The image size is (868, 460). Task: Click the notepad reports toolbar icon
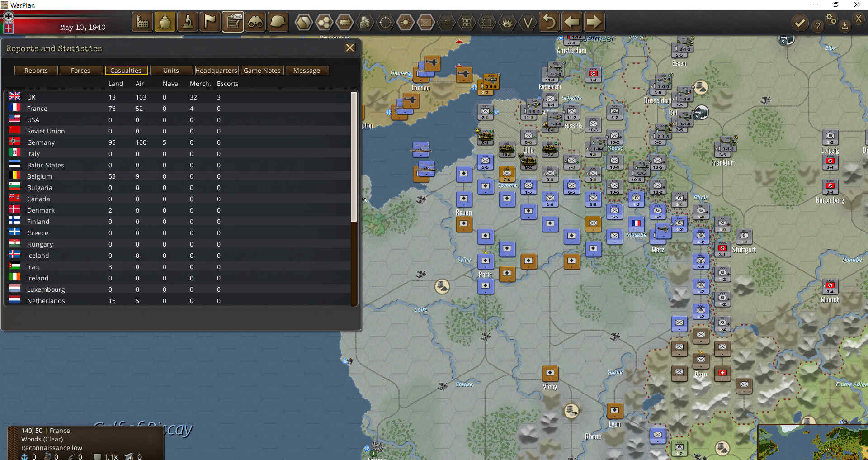[233, 22]
